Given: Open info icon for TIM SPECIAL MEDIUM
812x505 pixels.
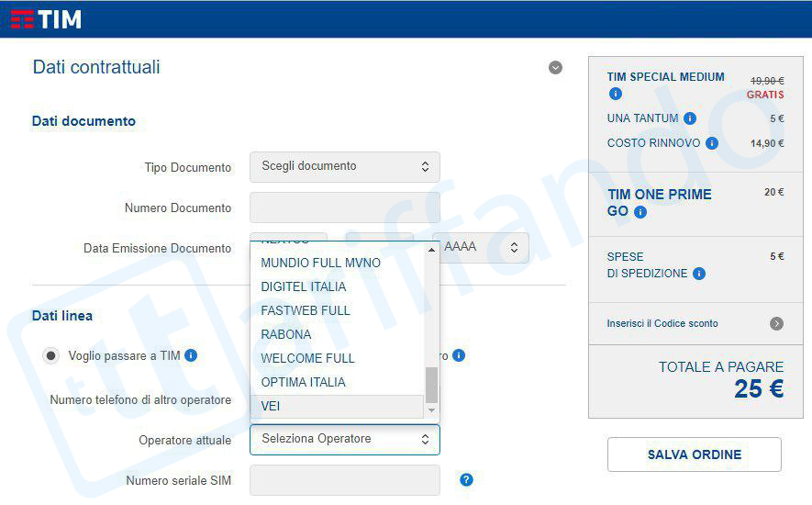Looking at the screenshot, I should point(616,94).
